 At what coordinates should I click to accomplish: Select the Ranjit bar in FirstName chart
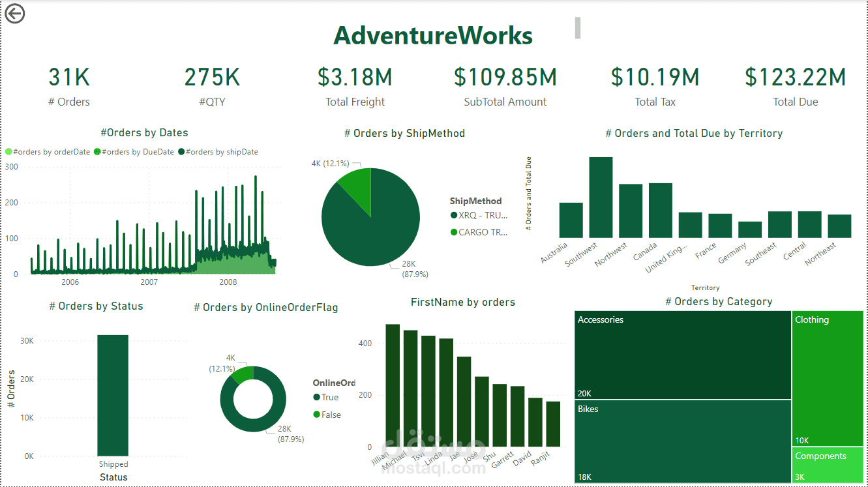pos(553,424)
